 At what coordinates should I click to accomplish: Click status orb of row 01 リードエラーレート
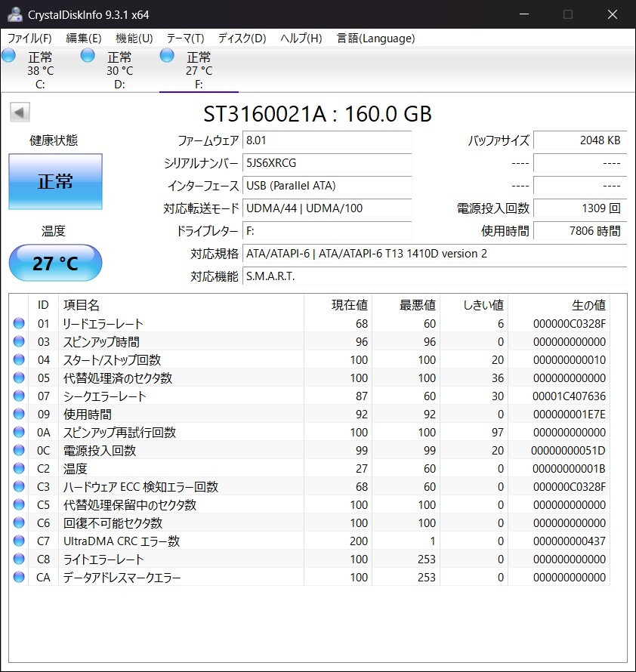point(19,323)
